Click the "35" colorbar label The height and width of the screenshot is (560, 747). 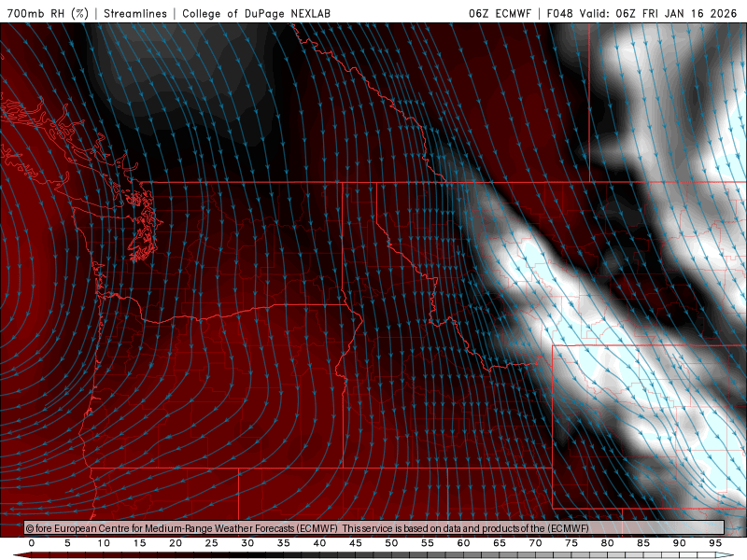tap(284, 543)
